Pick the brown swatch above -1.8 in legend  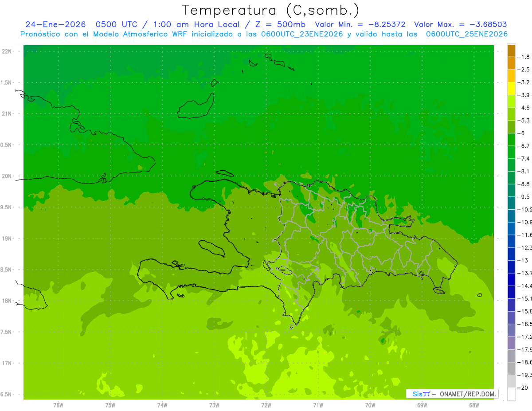pyautogui.click(x=511, y=51)
